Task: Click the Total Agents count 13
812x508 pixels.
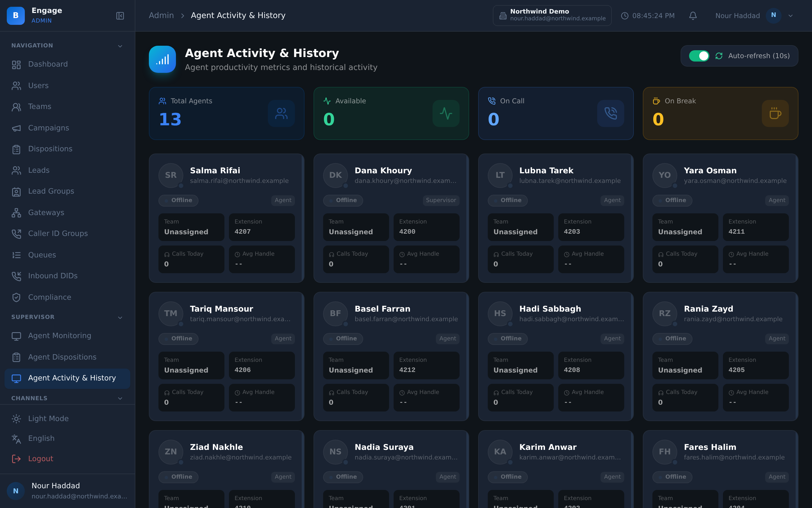Action: click(x=170, y=119)
